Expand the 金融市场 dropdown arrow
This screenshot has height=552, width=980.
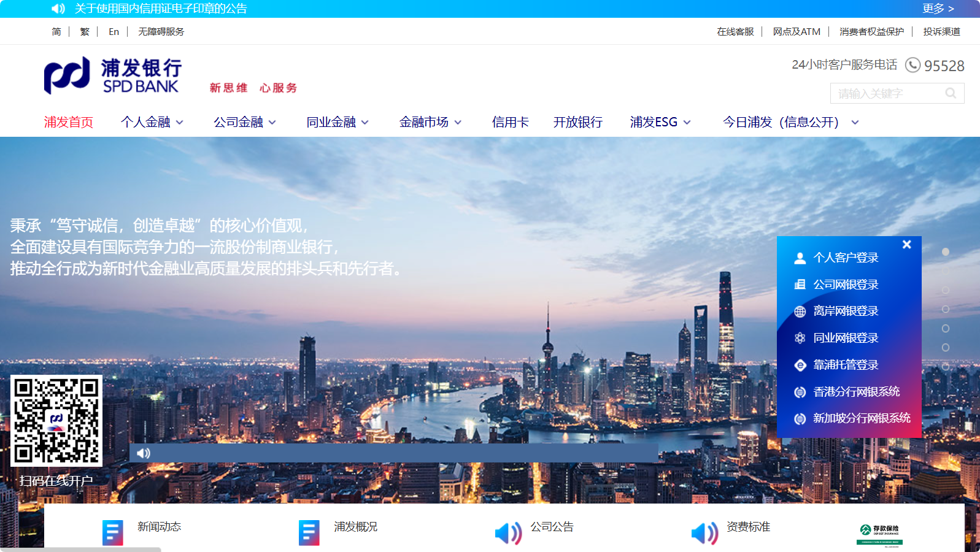(x=458, y=123)
